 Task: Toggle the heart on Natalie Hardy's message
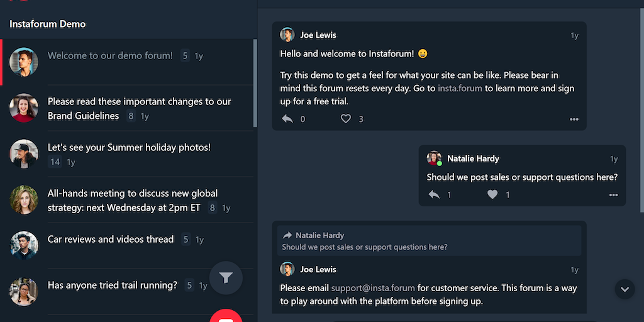(x=492, y=195)
